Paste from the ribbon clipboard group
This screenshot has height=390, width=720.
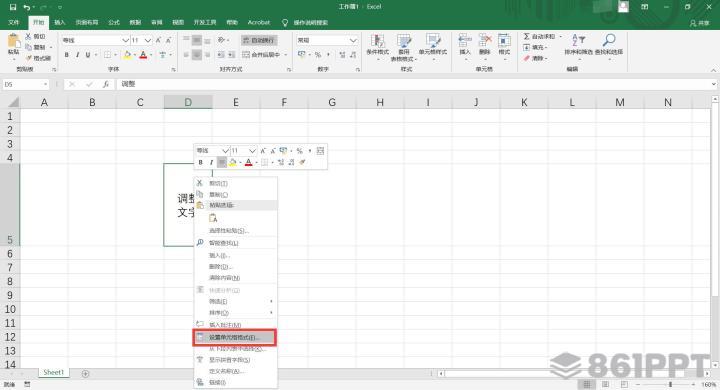[14, 45]
